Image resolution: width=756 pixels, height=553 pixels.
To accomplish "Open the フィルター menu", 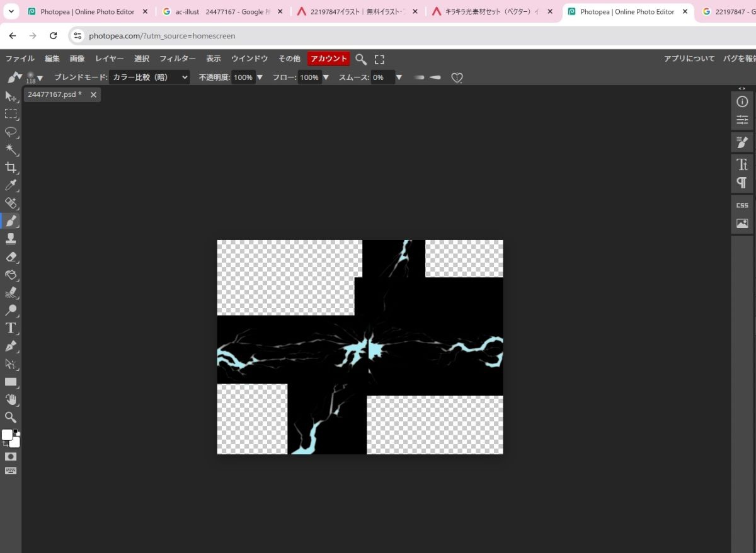I will 177,59.
